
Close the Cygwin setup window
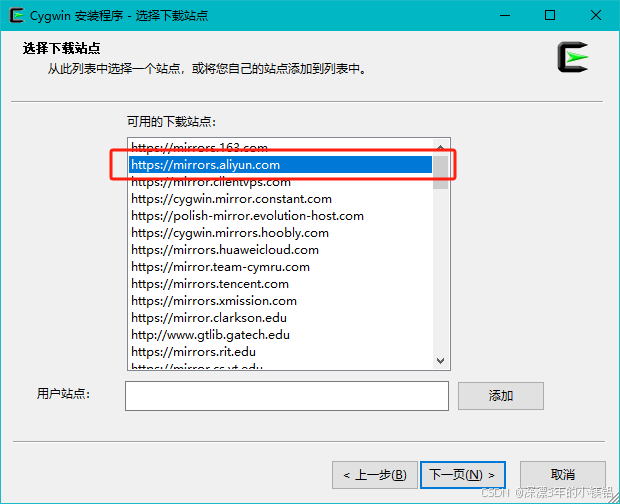coord(595,15)
